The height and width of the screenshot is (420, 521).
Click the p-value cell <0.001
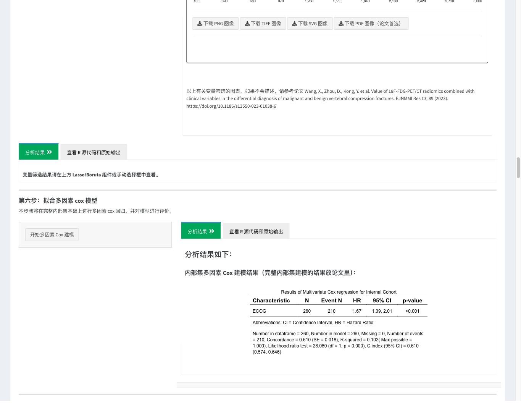point(412,311)
